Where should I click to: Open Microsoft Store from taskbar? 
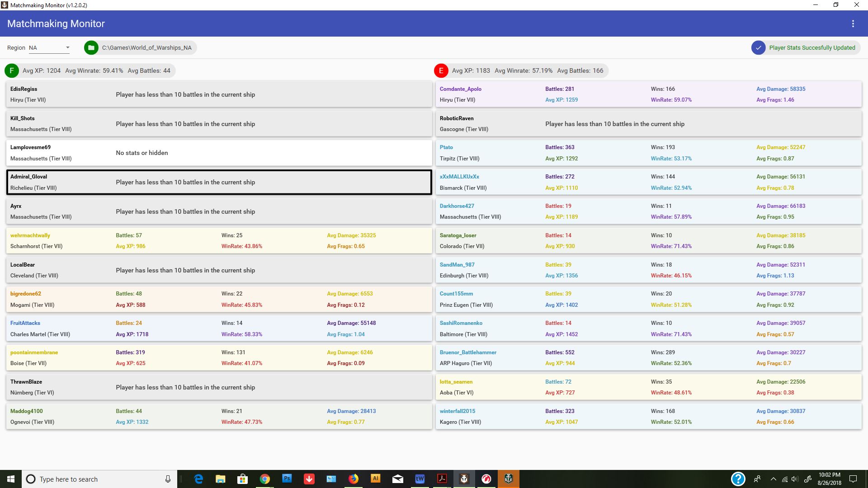(x=242, y=479)
